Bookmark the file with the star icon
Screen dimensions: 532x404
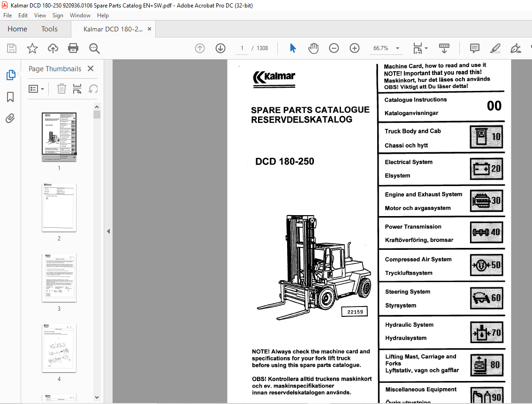32,48
